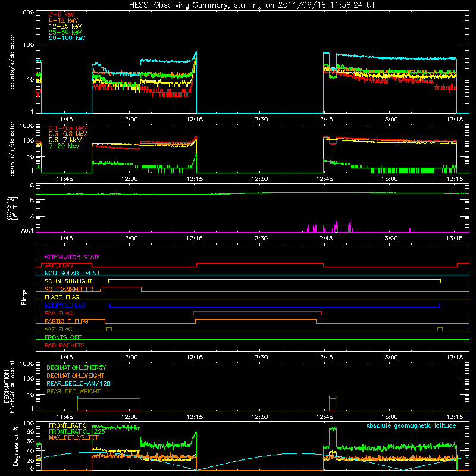Image resolution: width=476 pixels, height=476 pixels.
Task: Click the FRONTS_OFF flag label
Action: tap(63, 337)
